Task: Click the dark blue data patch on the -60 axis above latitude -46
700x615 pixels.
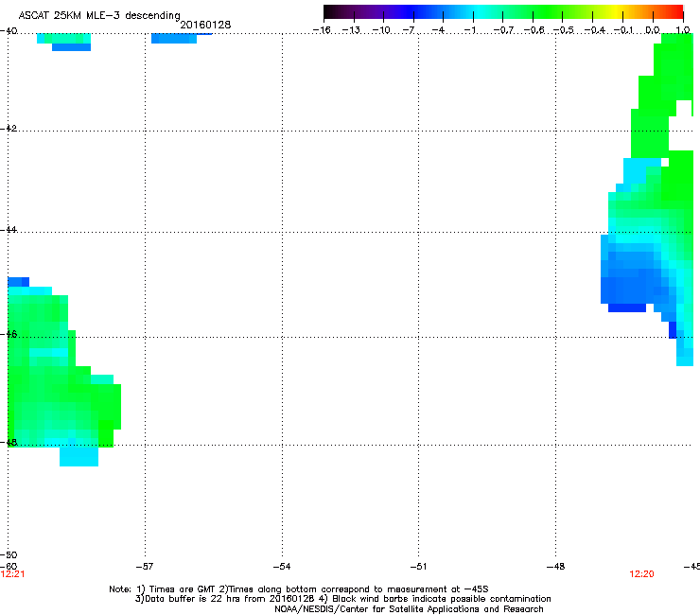Action: tap(18, 282)
